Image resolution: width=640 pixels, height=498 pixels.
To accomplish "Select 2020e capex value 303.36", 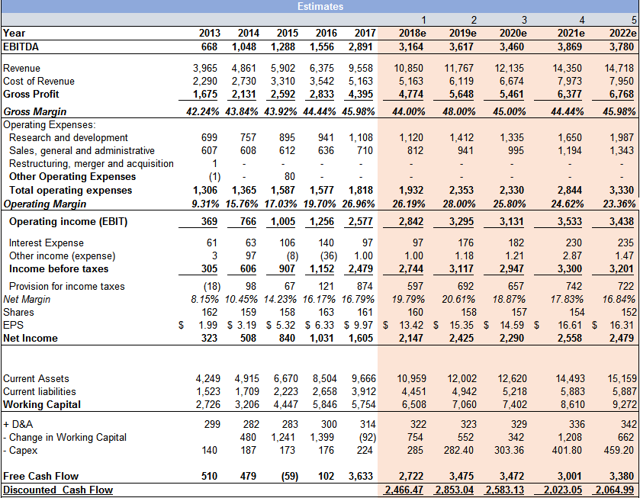I will coord(511,450).
